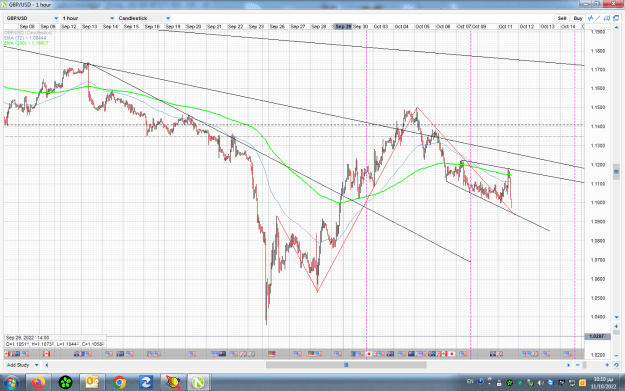Image resolution: width=625 pixels, height=391 pixels.
Task: Click the horizontal time scrollbar thumb
Action: tap(346, 365)
